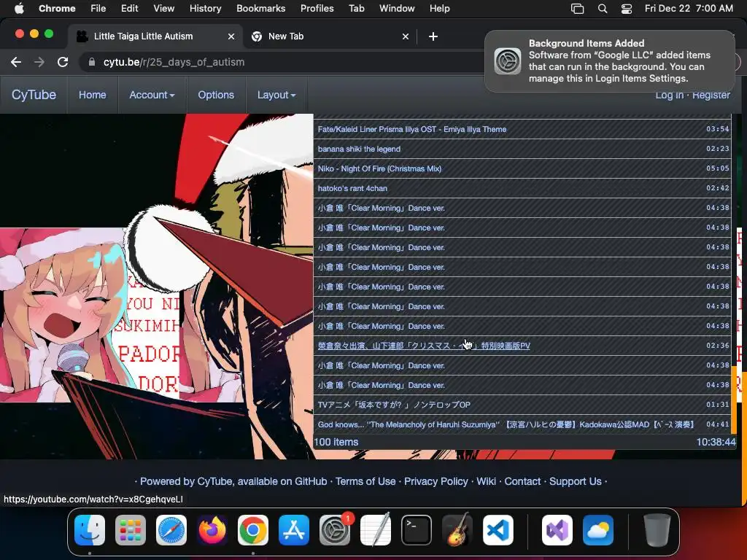Screen dimensions: 747x560
Task: Open Google Chrome in the Dock
Action: click(x=253, y=530)
